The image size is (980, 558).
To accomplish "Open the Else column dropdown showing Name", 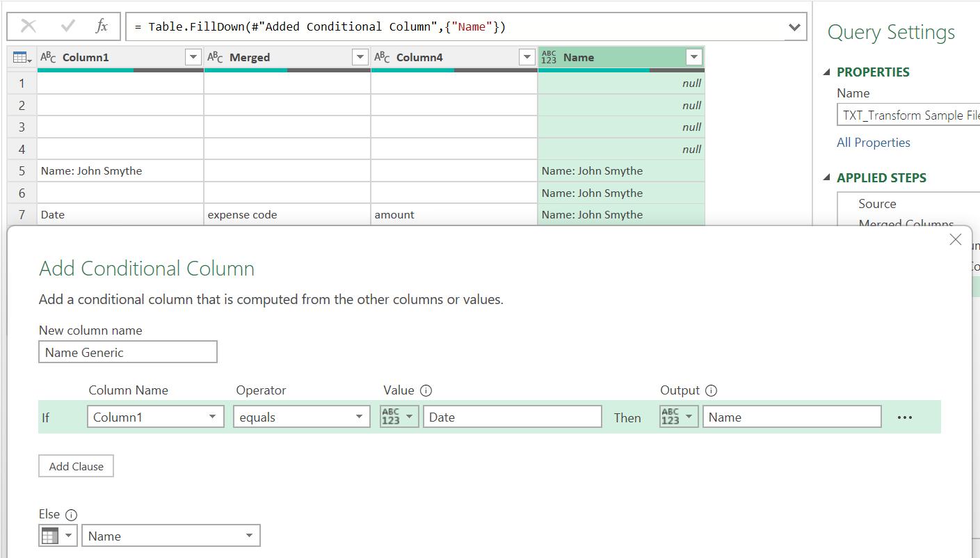I will pyautogui.click(x=171, y=536).
